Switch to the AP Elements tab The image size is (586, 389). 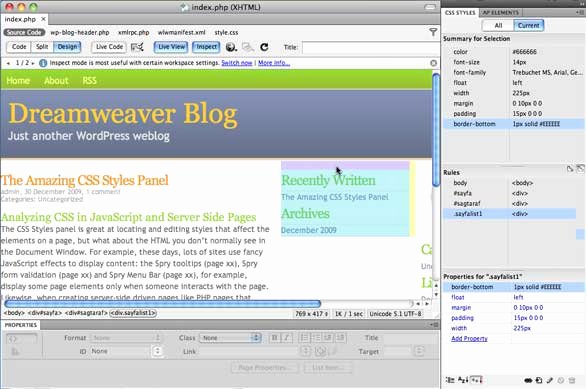tap(500, 13)
